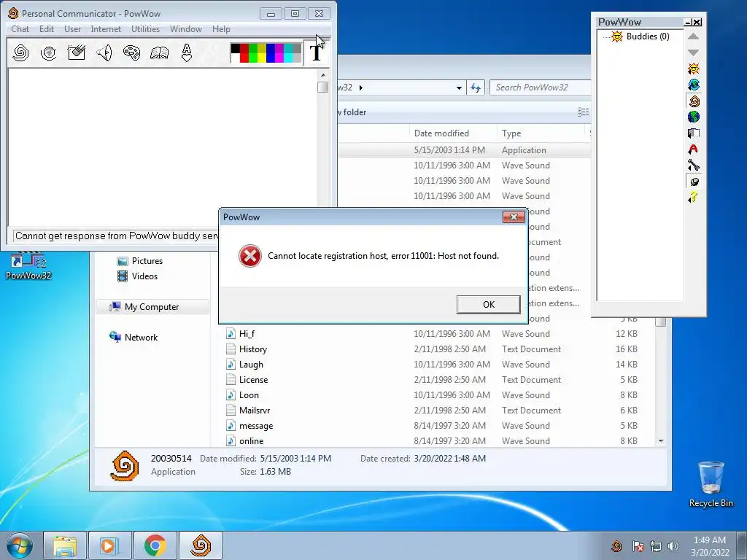Open the Recycle Bin desktop icon
The width and height of the screenshot is (747, 560).
pos(711,484)
